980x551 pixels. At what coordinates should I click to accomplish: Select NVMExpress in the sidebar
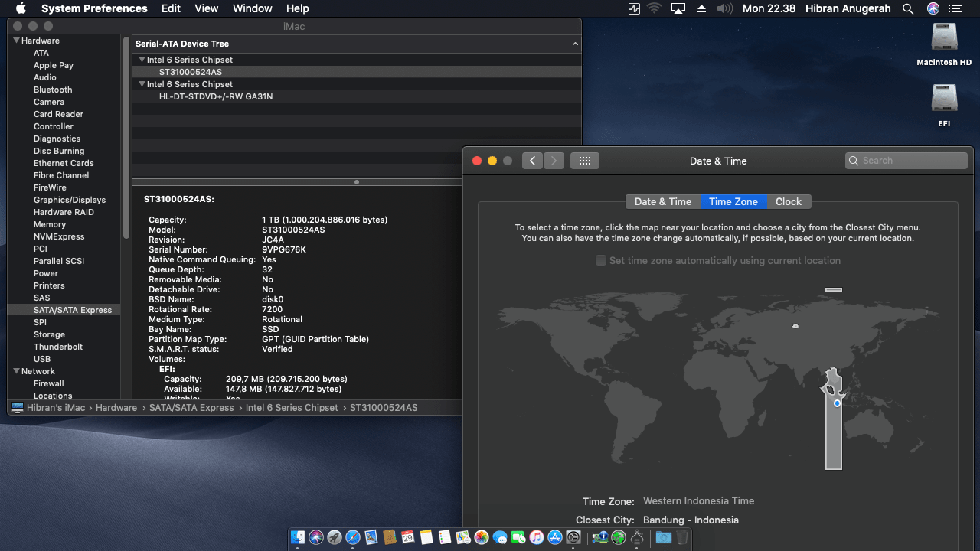click(59, 236)
